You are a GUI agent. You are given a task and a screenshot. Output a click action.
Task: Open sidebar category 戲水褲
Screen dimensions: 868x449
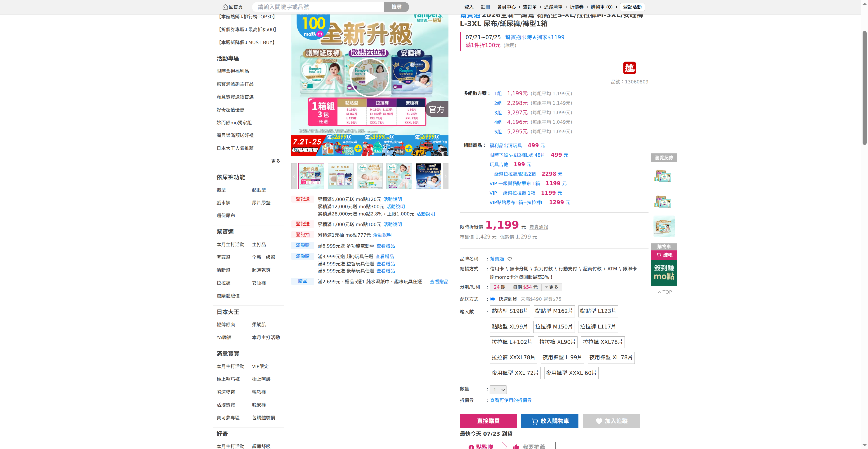tap(223, 203)
